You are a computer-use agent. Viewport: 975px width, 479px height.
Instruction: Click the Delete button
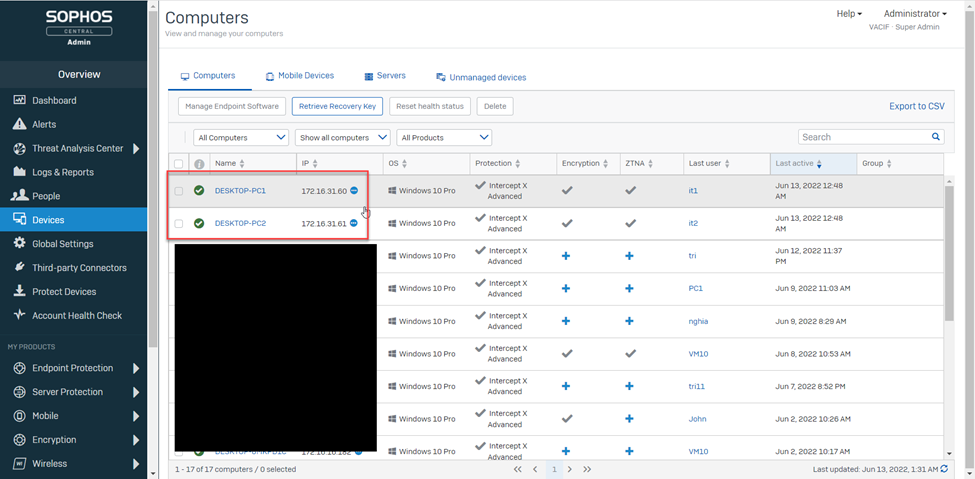(x=495, y=106)
